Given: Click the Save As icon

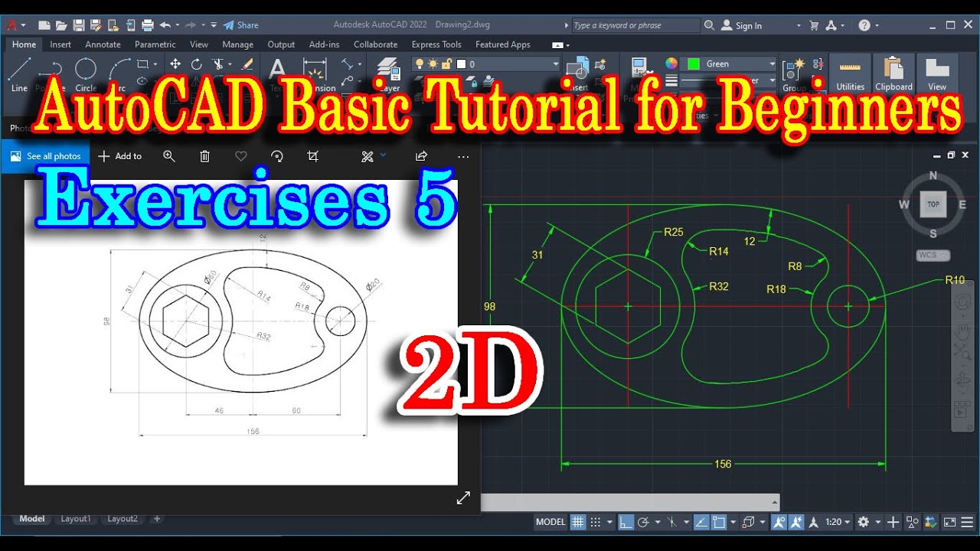Looking at the screenshot, I should [x=96, y=25].
